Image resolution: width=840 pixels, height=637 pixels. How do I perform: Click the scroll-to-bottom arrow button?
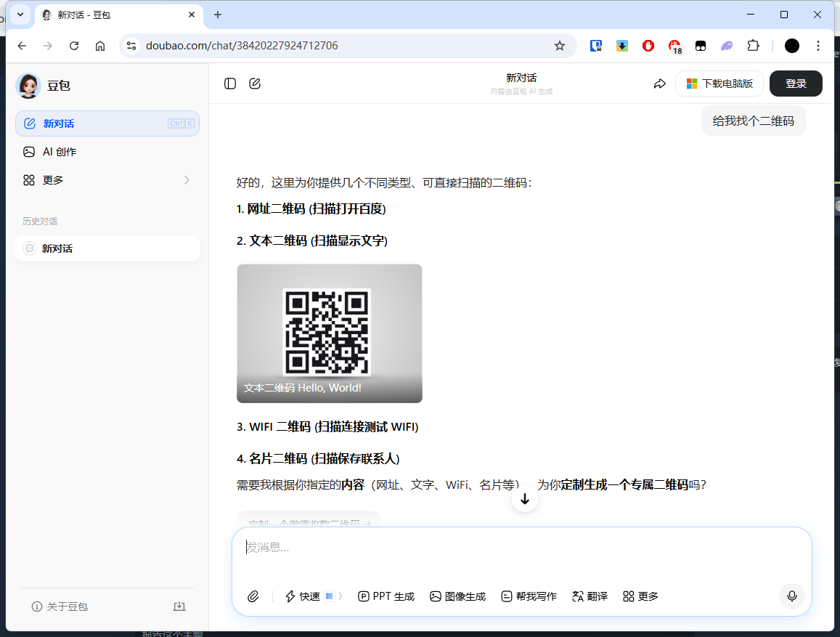(x=525, y=499)
